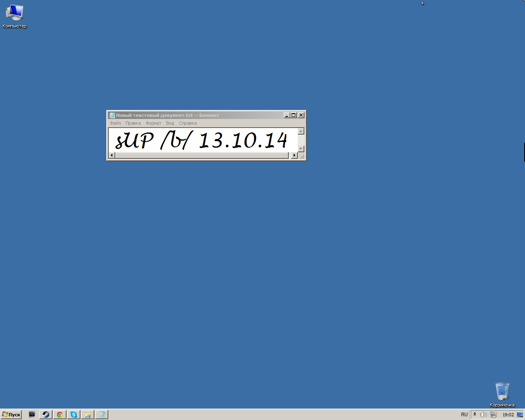Minimize the Notepad window
The width and height of the screenshot is (525, 420).
pos(287,115)
